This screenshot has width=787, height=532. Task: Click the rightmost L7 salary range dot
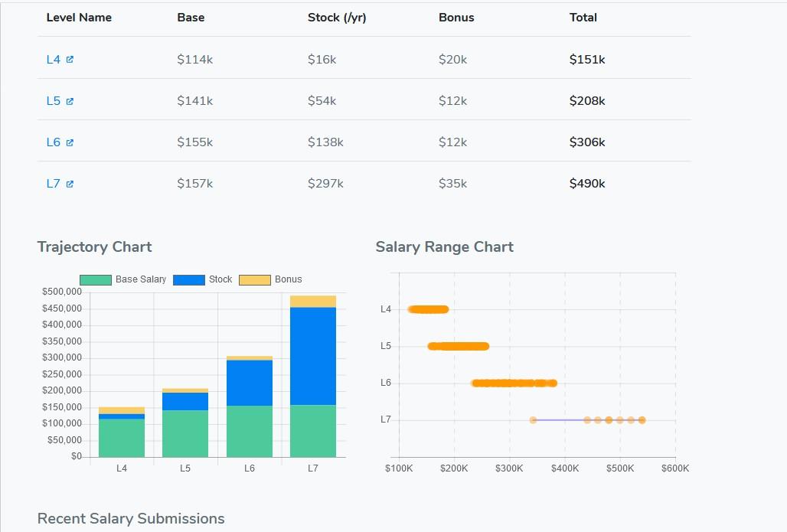(642, 419)
